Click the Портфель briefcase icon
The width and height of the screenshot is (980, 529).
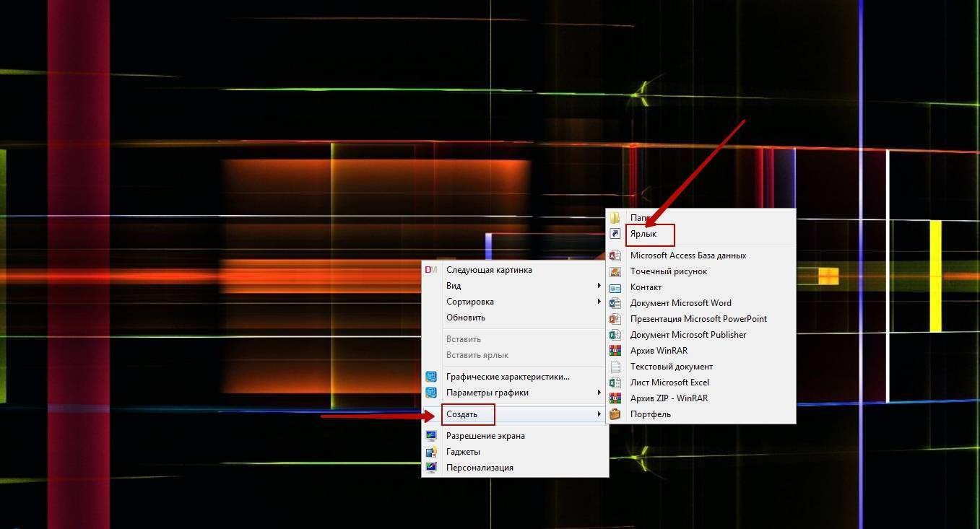tap(615, 414)
